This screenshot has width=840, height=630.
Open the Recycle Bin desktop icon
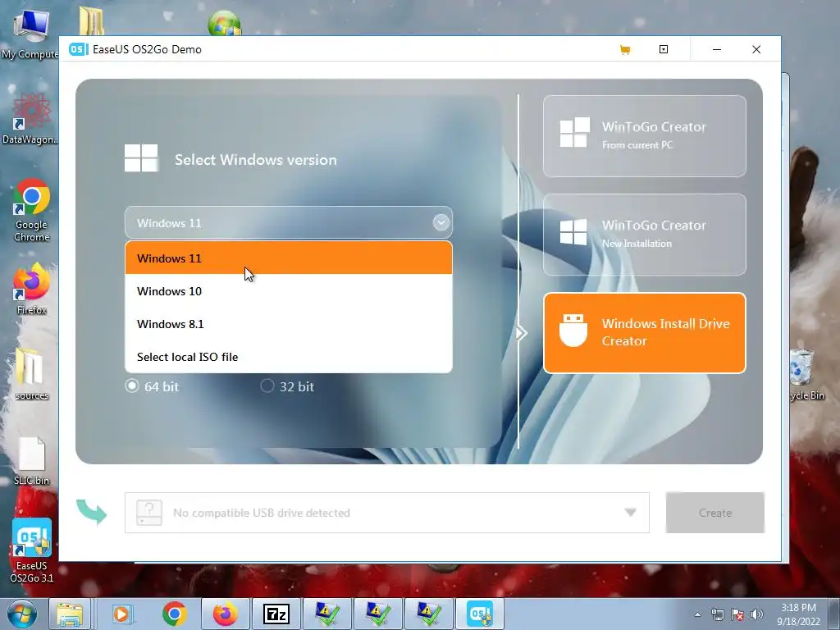click(803, 374)
